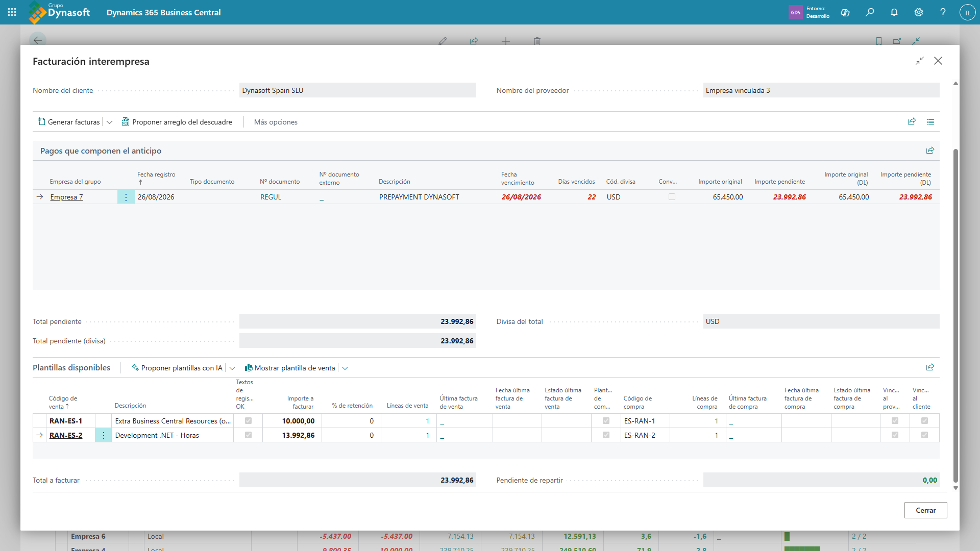Viewport: 980px width, 551px height.
Task: Toggle Plant... de com... checkbox for RAN-ES-2
Action: [x=606, y=435]
